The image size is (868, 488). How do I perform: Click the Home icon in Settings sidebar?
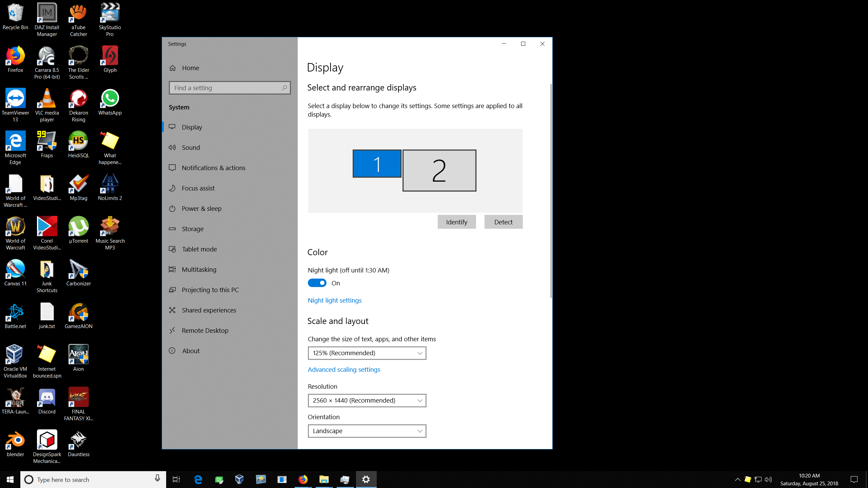(173, 68)
